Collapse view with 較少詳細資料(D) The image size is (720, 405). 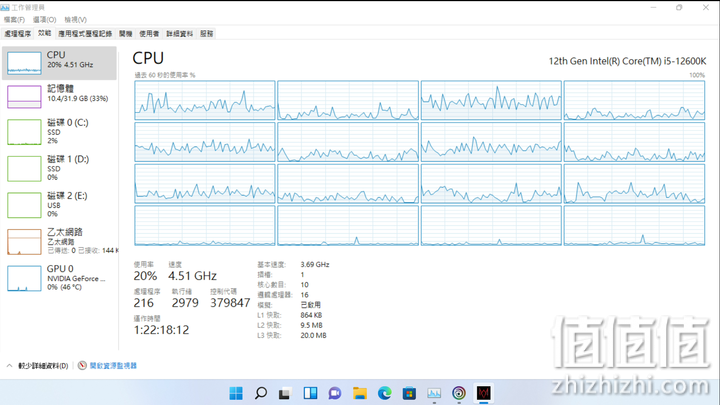[x=38, y=366]
